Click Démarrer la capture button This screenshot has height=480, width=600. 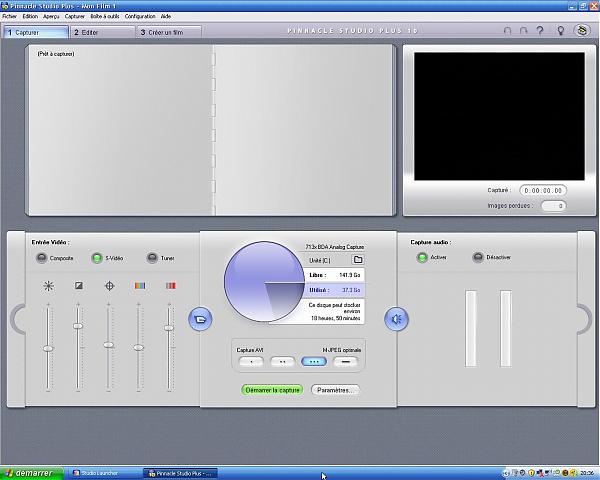point(272,390)
